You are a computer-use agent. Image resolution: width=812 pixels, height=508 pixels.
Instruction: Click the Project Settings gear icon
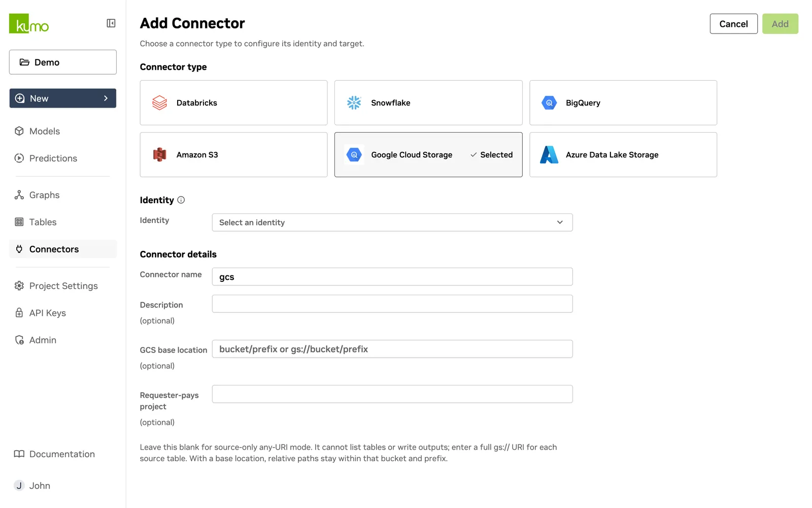(19, 286)
